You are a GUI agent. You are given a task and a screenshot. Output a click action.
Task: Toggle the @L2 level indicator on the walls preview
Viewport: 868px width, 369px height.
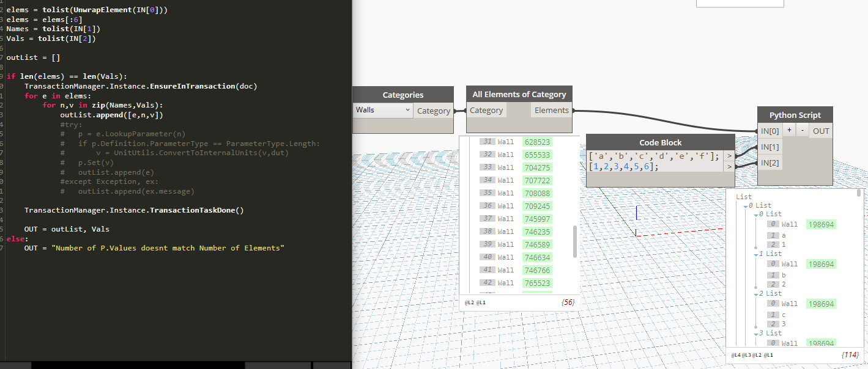(x=469, y=302)
